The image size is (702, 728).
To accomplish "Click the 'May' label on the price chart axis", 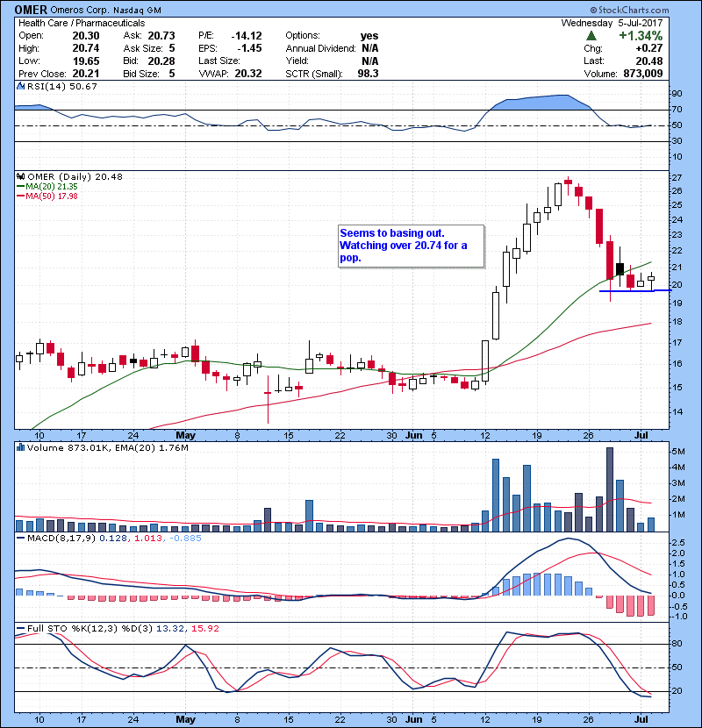I will click(185, 436).
